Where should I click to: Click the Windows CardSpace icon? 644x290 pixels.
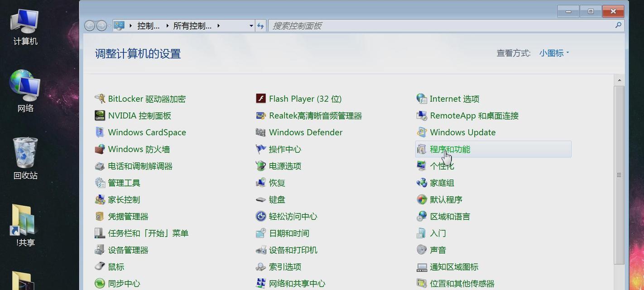pos(100,132)
